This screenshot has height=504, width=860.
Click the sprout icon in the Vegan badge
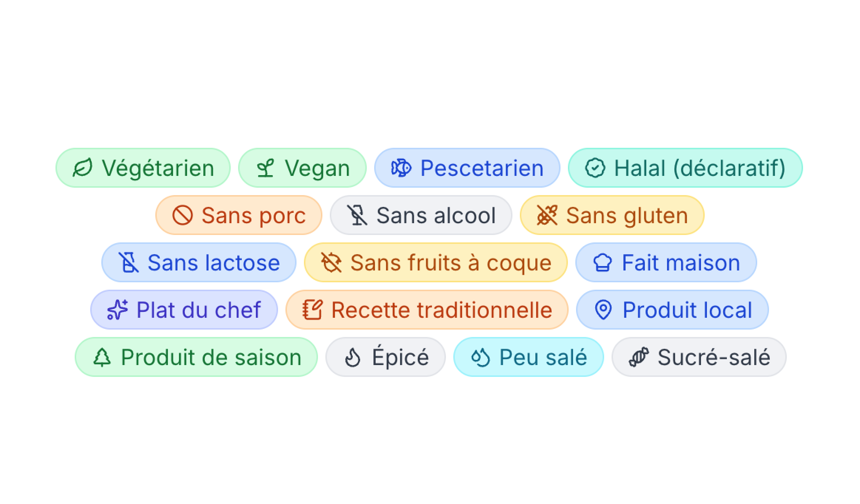[265, 168]
